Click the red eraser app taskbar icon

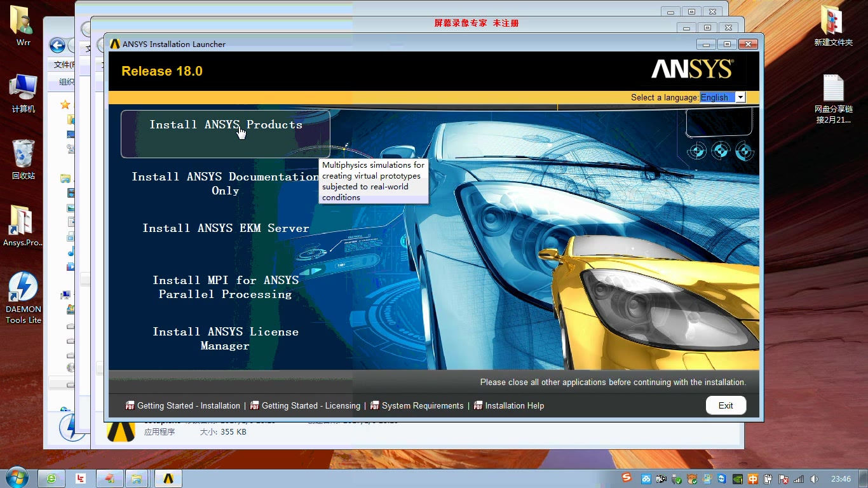coord(109,478)
